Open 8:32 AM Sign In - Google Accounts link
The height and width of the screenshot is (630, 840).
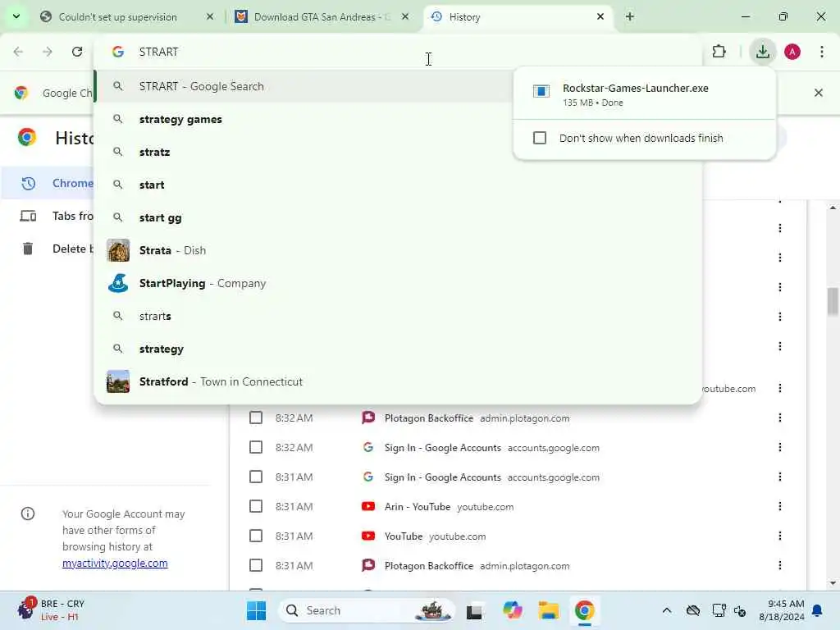pos(442,447)
